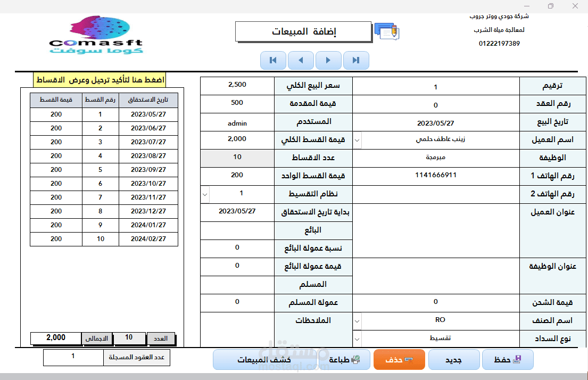Viewport: 588px width, 380px height.
Task: Minimize the application window
Action: click(527, 6)
